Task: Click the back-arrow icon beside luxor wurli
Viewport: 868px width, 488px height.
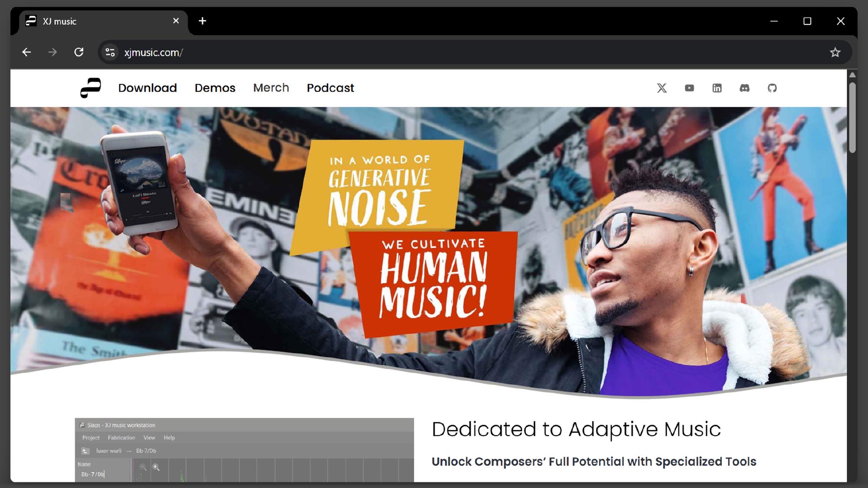Action: click(x=85, y=451)
